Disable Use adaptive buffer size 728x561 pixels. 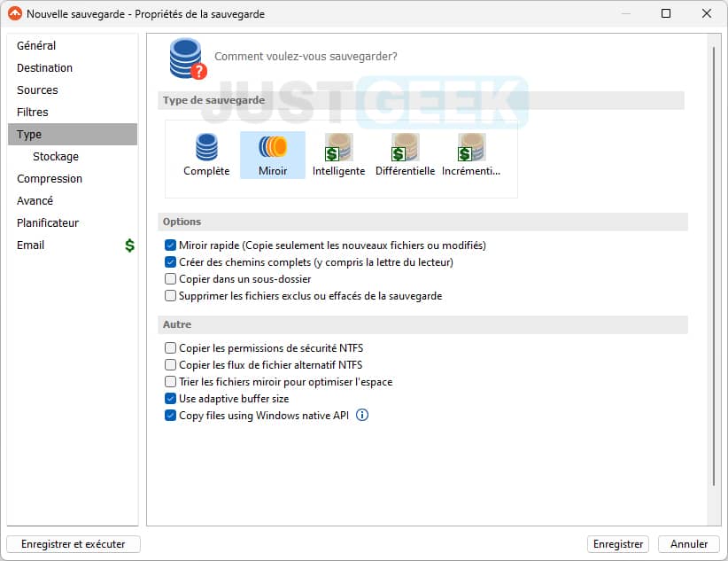(170, 398)
